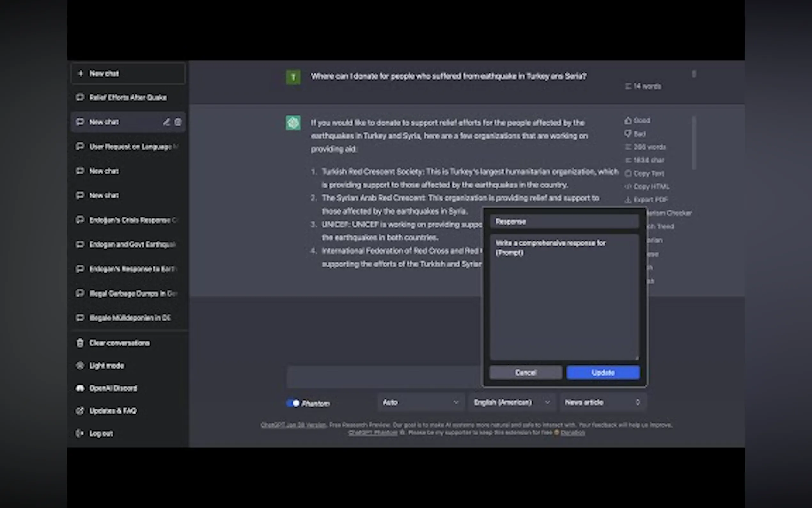Click the Donation link at bottom
Image resolution: width=812 pixels, height=508 pixels.
point(573,433)
